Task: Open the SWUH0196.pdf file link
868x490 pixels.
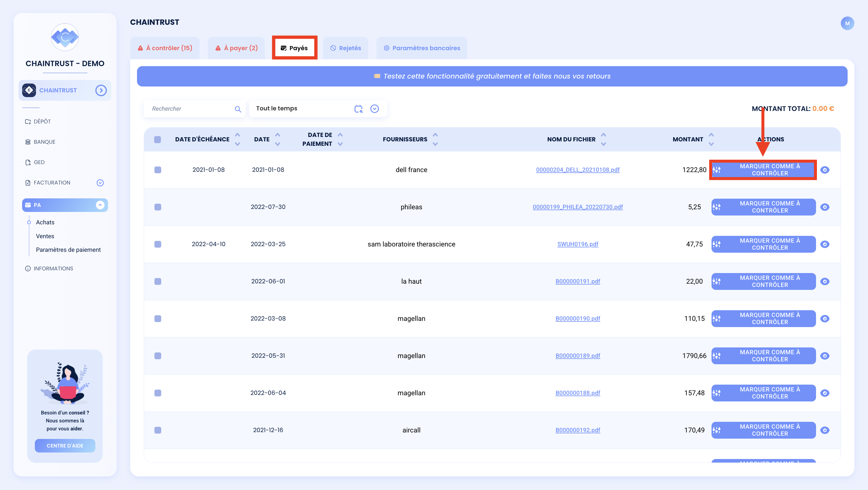Action: coord(577,244)
